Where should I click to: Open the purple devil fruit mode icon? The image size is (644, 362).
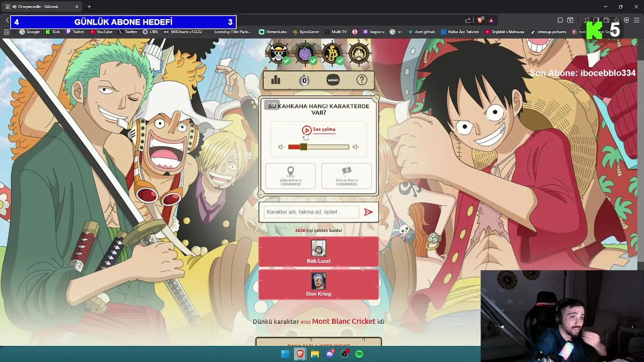[x=305, y=53]
